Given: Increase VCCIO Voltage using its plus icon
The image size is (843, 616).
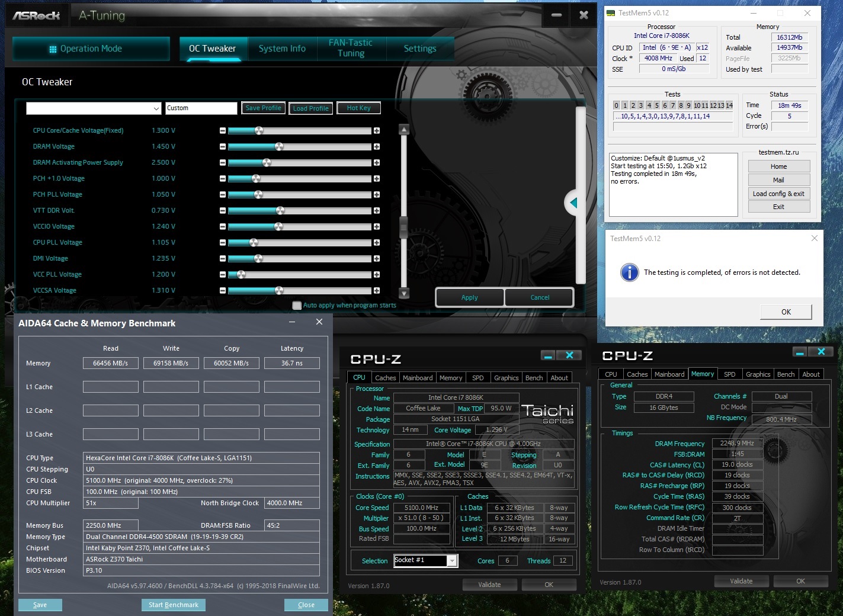Looking at the screenshot, I should coord(377,226).
